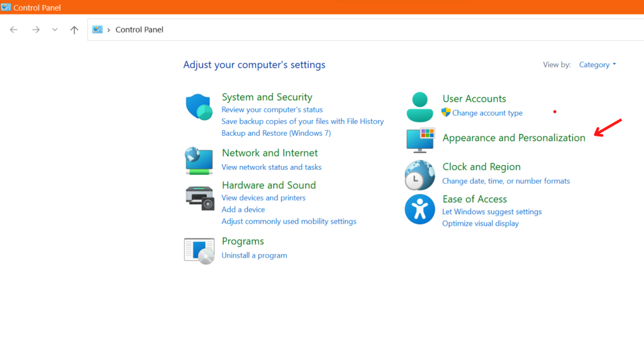644x362 pixels.
Task: Open the Ease of Access heading
Action: 474,199
